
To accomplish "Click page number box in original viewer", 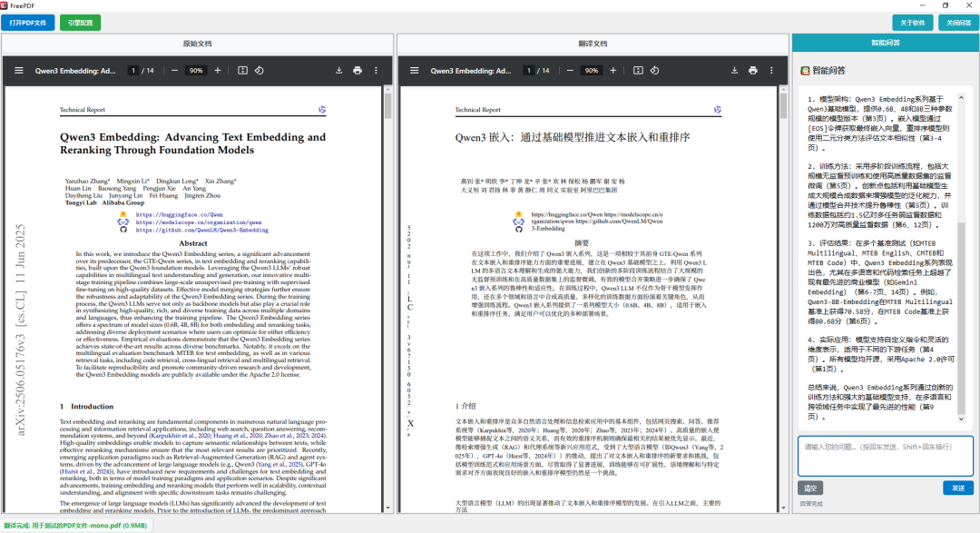I will click(133, 70).
